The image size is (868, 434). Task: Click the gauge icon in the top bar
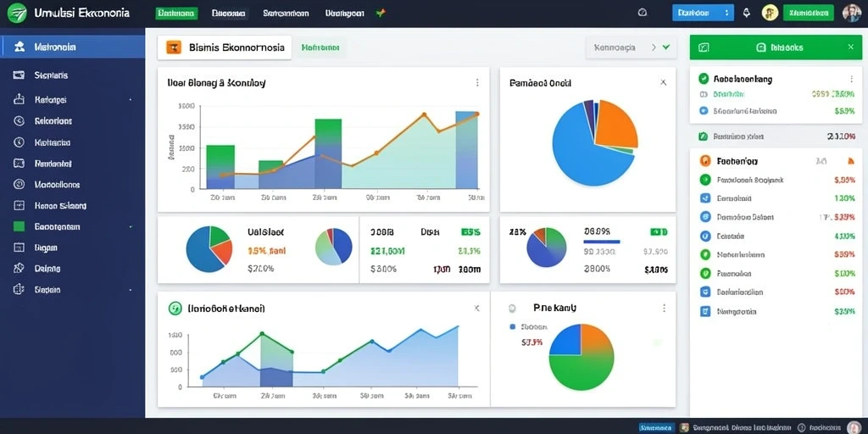point(643,13)
